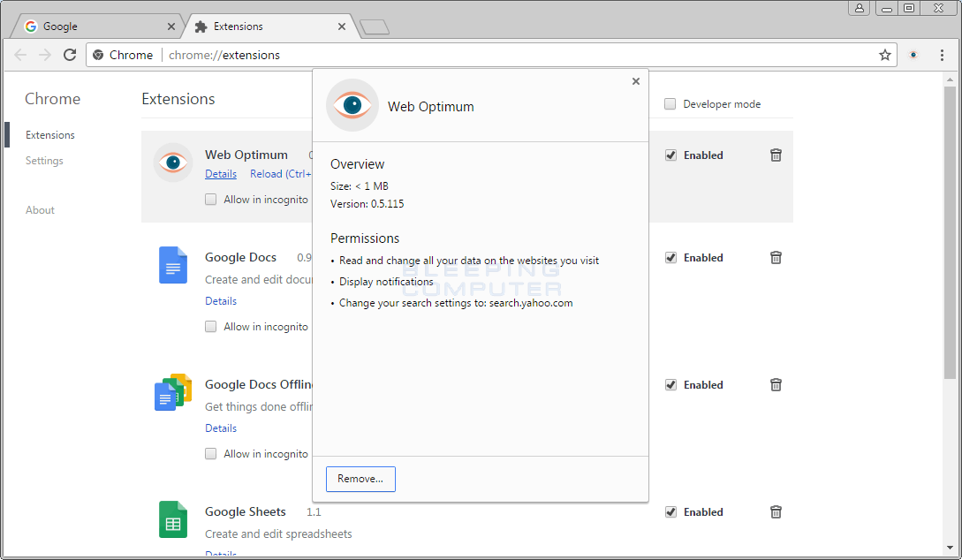This screenshot has height=560, width=962.
Task: Click the user profile icon in the title bar
Action: (860, 8)
